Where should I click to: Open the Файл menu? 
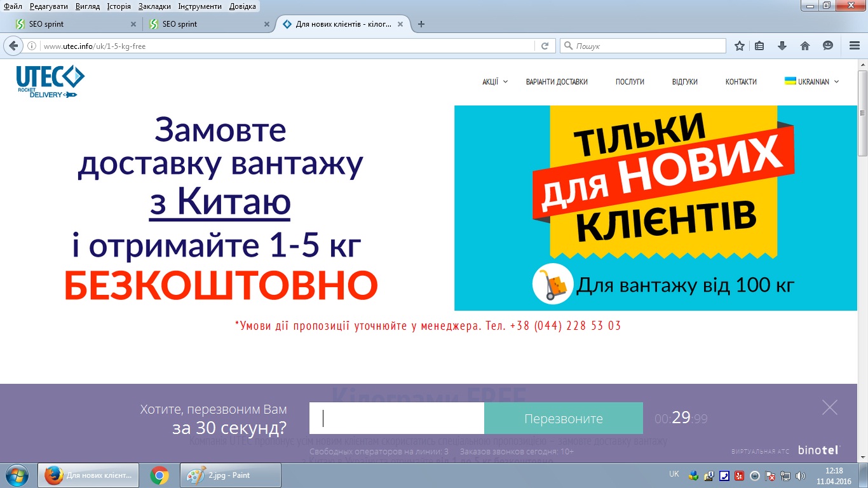click(x=13, y=6)
